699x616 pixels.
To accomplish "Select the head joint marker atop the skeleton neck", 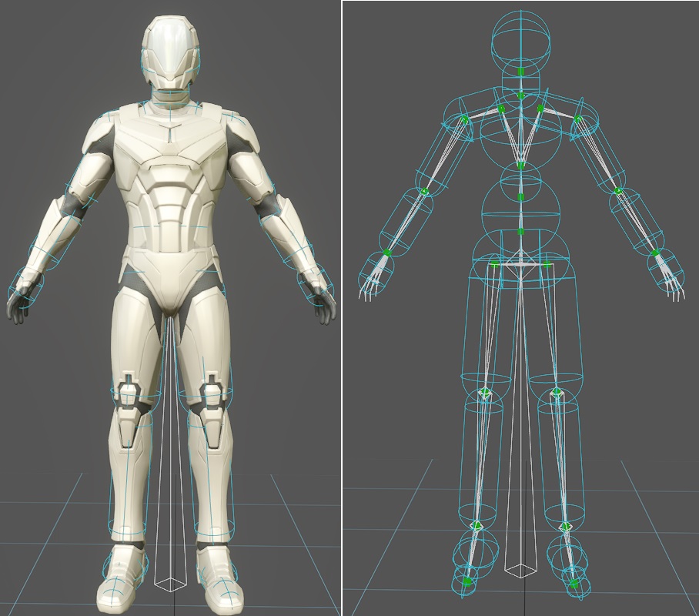I will [x=520, y=72].
